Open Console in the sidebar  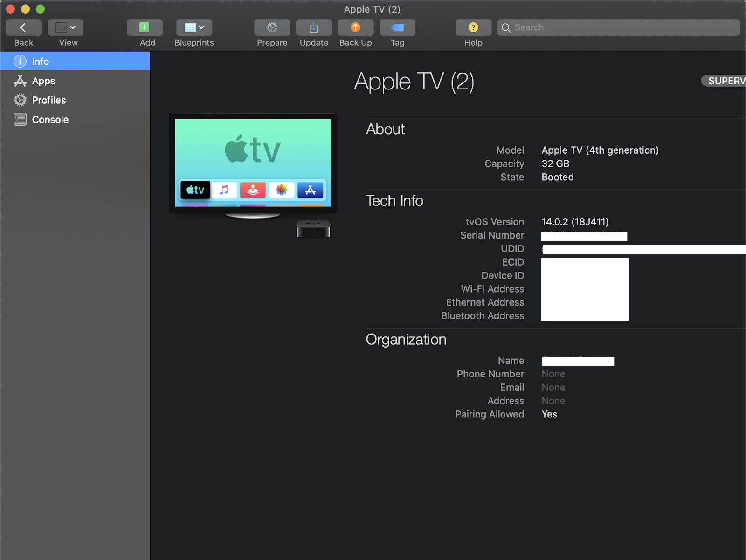(x=75, y=120)
